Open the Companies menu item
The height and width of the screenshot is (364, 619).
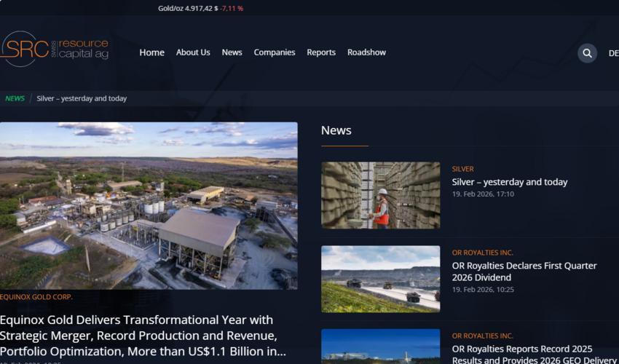(x=275, y=52)
